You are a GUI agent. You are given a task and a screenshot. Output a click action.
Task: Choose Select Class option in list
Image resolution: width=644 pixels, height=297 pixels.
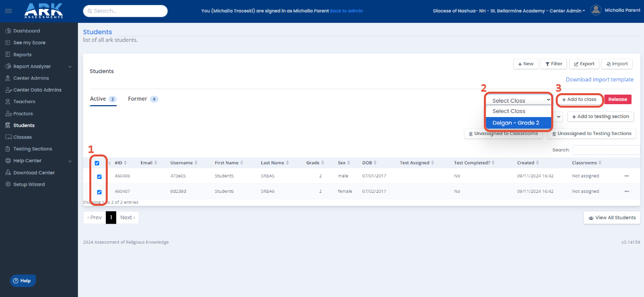tap(519, 111)
